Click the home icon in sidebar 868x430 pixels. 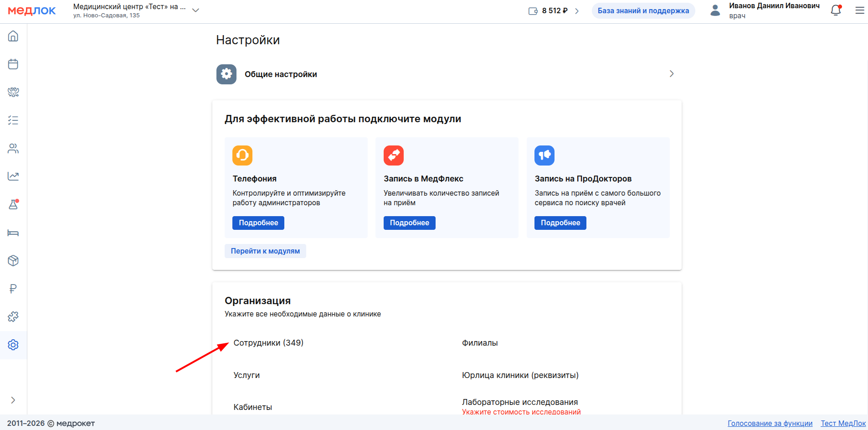tap(13, 36)
